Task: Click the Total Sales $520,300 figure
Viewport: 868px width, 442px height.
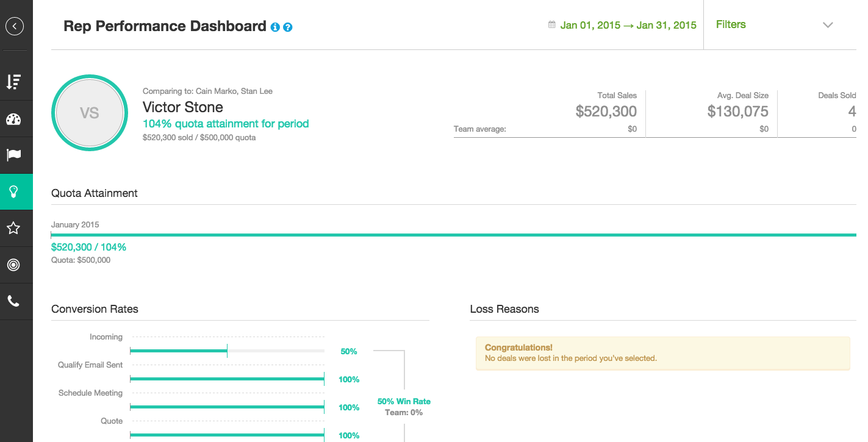Action: pos(606,111)
